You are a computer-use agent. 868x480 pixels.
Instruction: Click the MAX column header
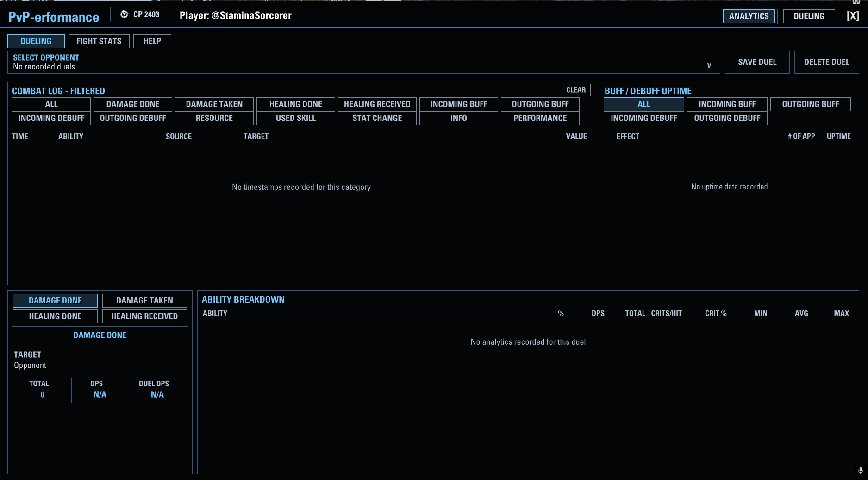click(x=841, y=313)
